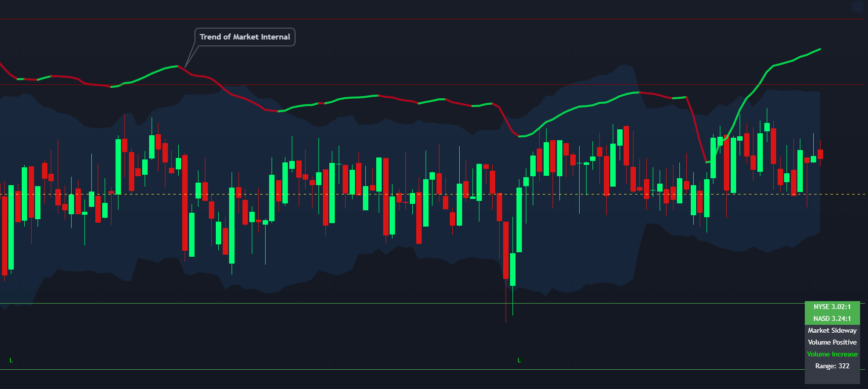Click the fullscreen icon at chart corner
This screenshot has width=868, height=389.
point(857,7)
